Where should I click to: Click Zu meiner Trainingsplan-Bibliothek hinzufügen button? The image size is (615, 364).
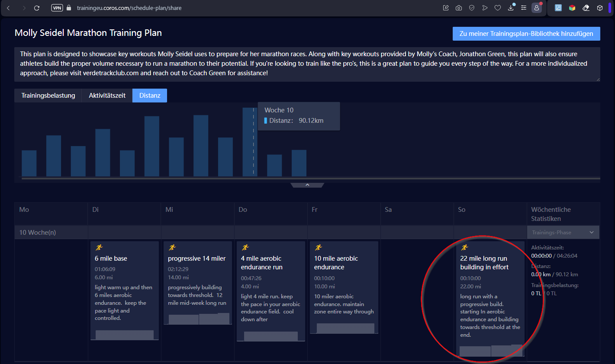pos(526,34)
